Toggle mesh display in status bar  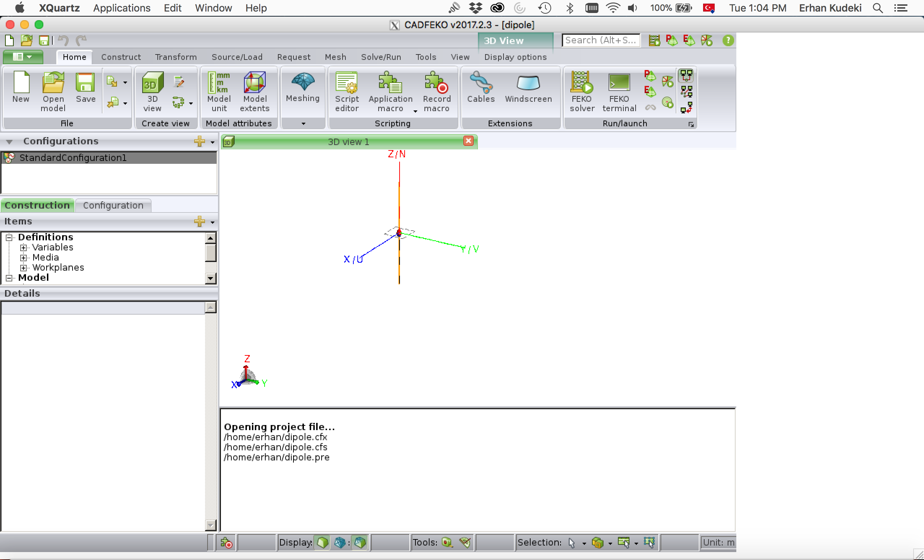click(x=340, y=542)
